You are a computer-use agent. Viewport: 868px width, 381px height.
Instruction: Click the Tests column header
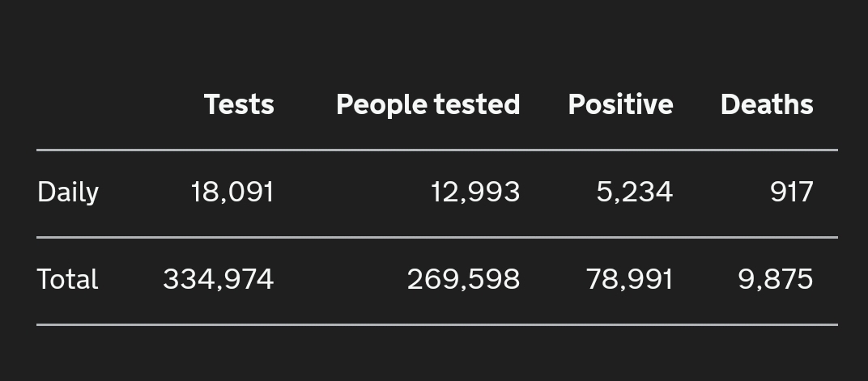[x=239, y=104]
